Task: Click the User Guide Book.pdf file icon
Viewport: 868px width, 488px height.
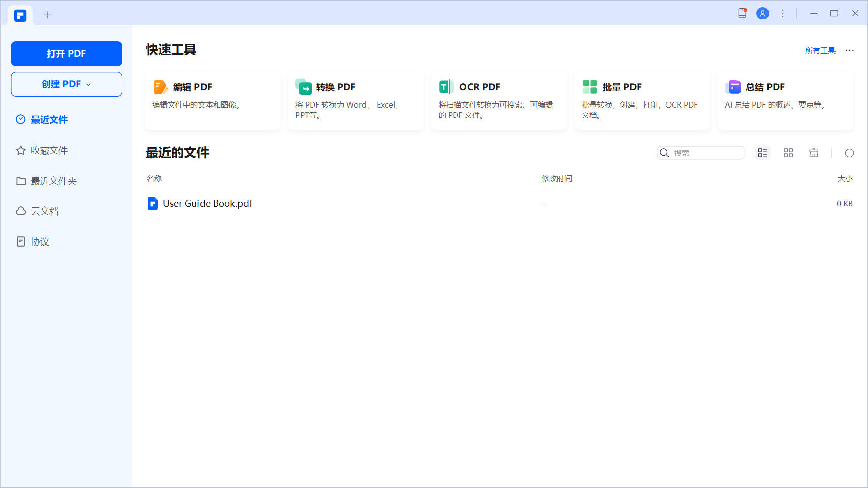Action: click(x=153, y=204)
